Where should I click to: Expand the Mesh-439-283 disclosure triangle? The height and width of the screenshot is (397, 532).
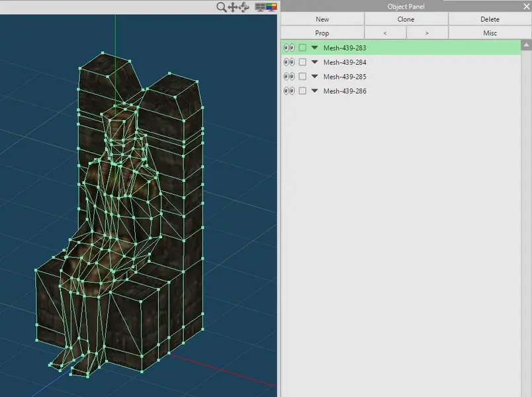click(315, 48)
